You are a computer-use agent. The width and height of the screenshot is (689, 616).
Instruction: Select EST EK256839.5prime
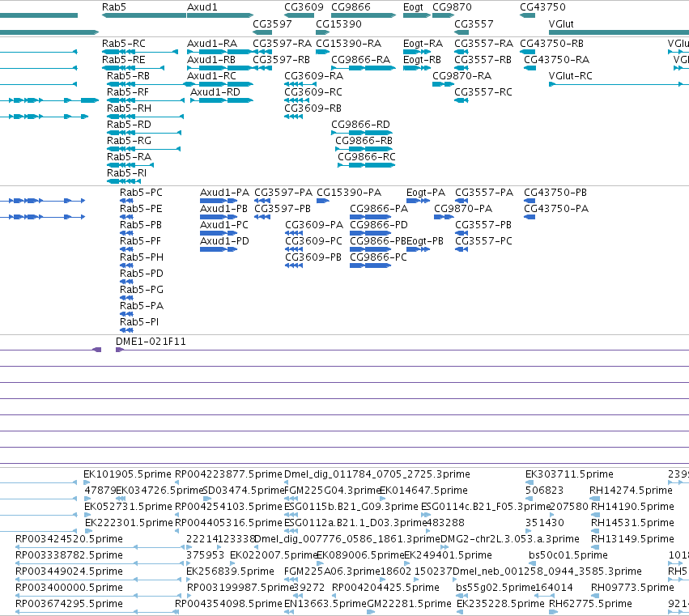pos(230,571)
